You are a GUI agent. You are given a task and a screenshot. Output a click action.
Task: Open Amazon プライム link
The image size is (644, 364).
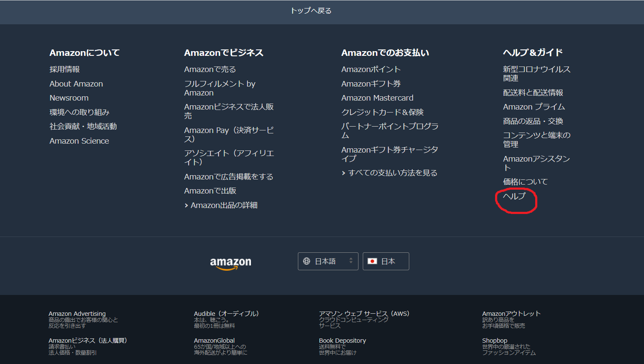(534, 107)
